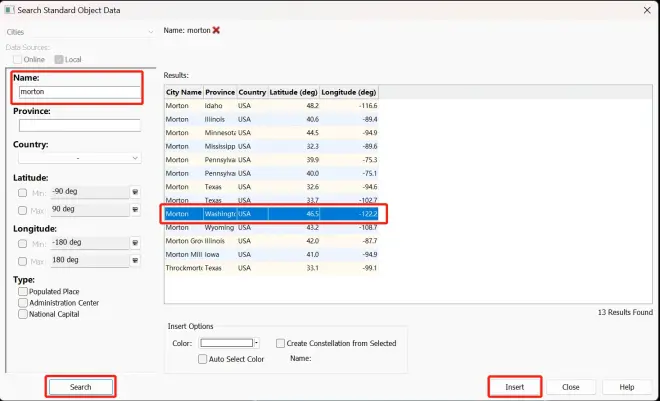This screenshot has width=660, height=401.
Task: Pick the insert Color swatch
Action: pyautogui.click(x=226, y=343)
